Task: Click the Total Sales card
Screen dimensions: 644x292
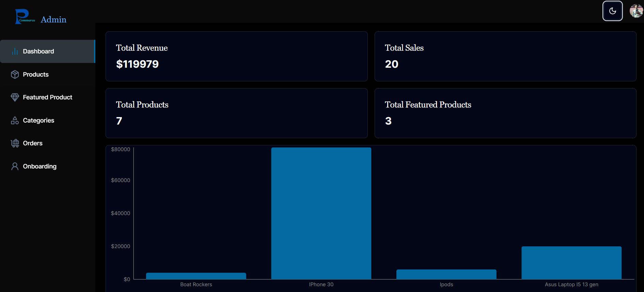Action: point(505,56)
